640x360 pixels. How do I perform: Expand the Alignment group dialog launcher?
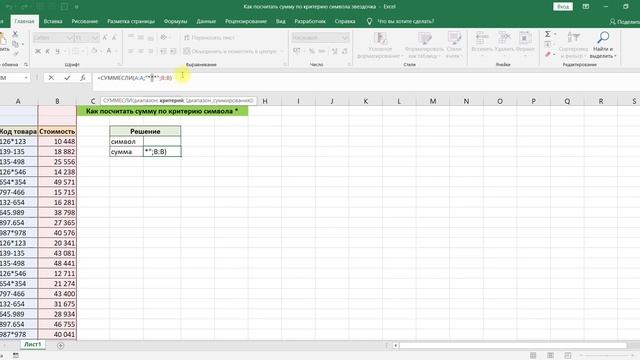click(x=285, y=64)
